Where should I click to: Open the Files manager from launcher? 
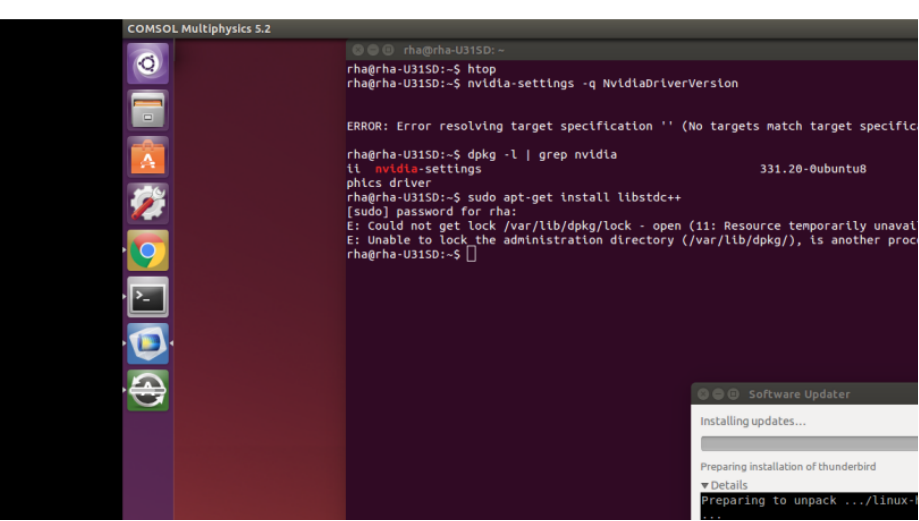point(148,110)
